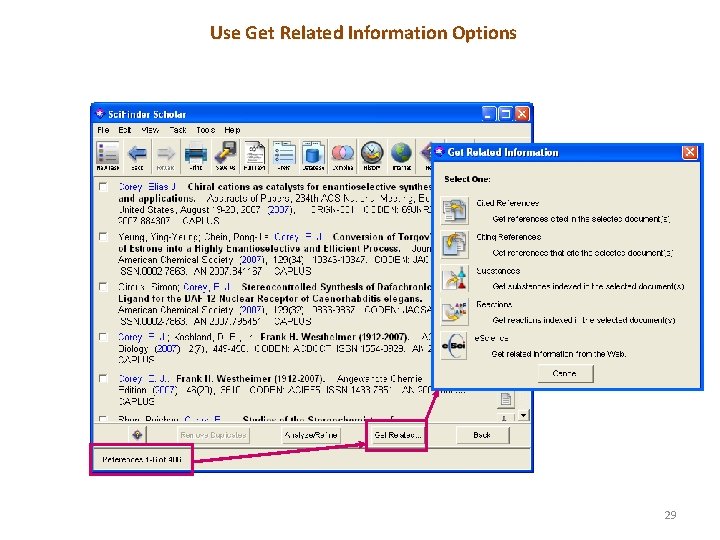Select the Combine answer sets icon
This screenshot has width=720, height=540.
[x=343, y=156]
